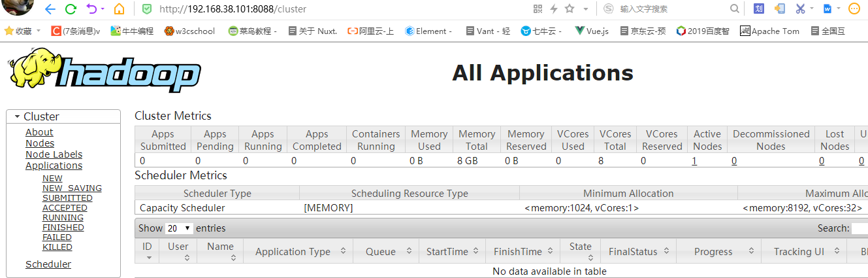The image size is (868, 278).
Task: Click the QR code icon in address bar
Action: coord(538,9)
